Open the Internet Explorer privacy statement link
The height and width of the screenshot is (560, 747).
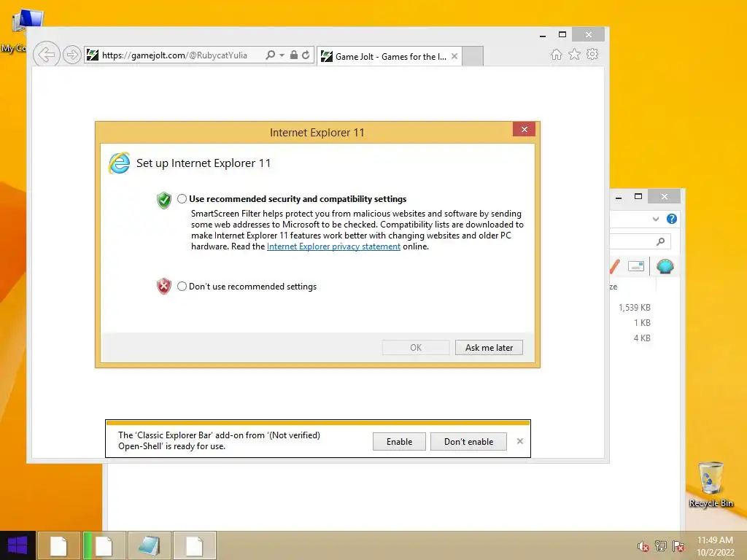coord(333,246)
